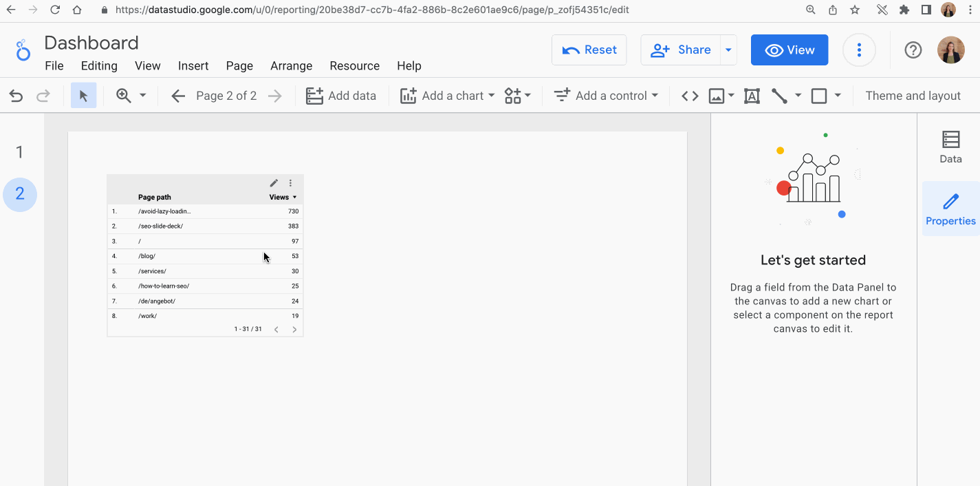The height and width of the screenshot is (486, 980).
Task: Select the Text box tool
Action: 751,96
